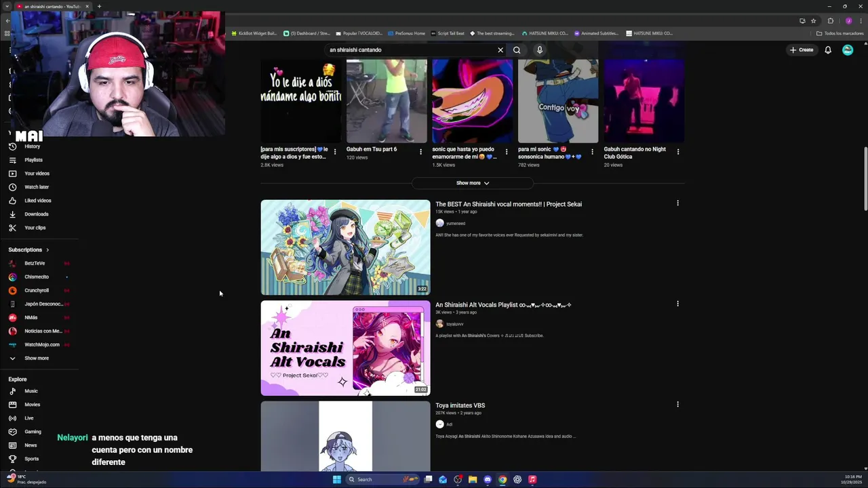Screen dimensions: 868x488
Task: Open options for 'sonic que hasta yo puedo' short
Action: coord(507,152)
